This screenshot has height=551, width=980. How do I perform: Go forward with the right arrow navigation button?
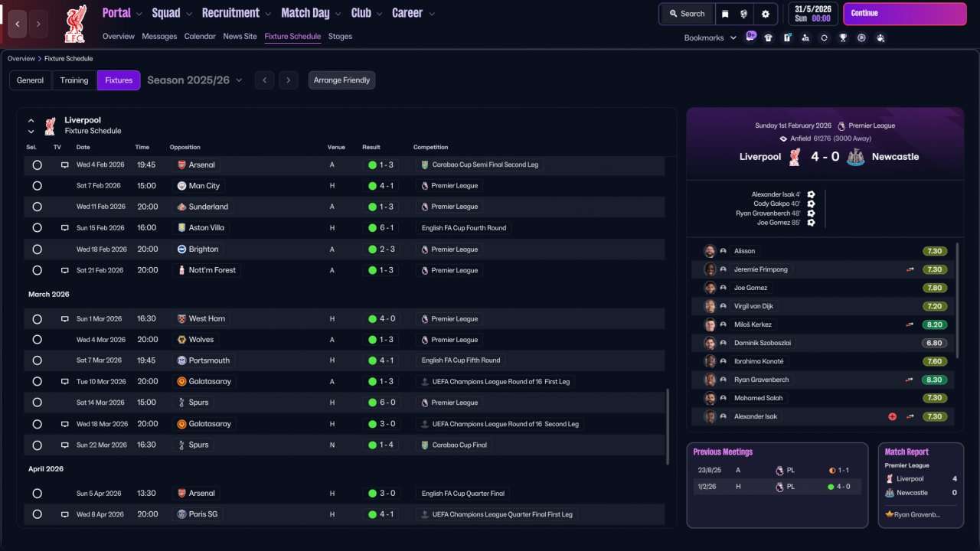pyautogui.click(x=38, y=24)
